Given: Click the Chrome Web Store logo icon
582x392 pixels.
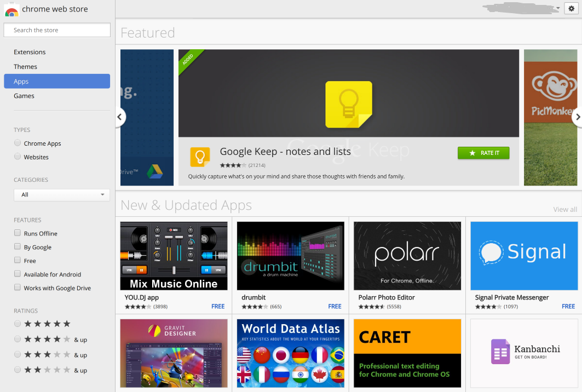Looking at the screenshot, I should coord(11,9).
